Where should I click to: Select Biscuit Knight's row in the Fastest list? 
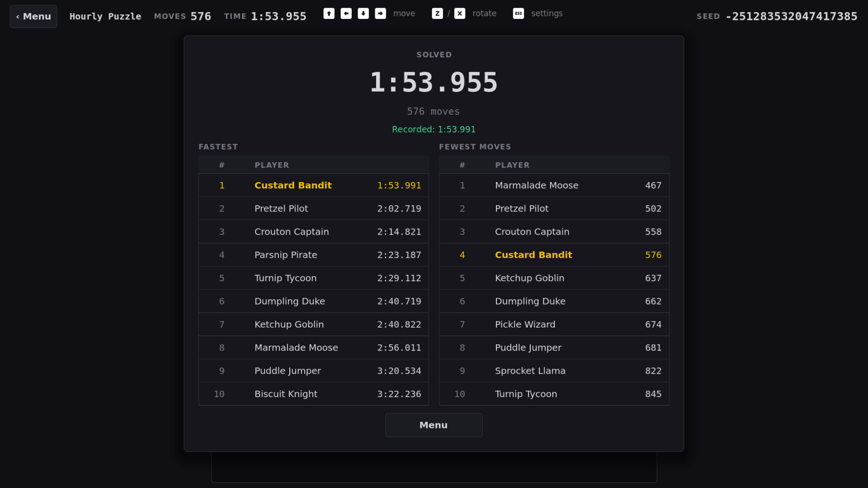pyautogui.click(x=314, y=394)
